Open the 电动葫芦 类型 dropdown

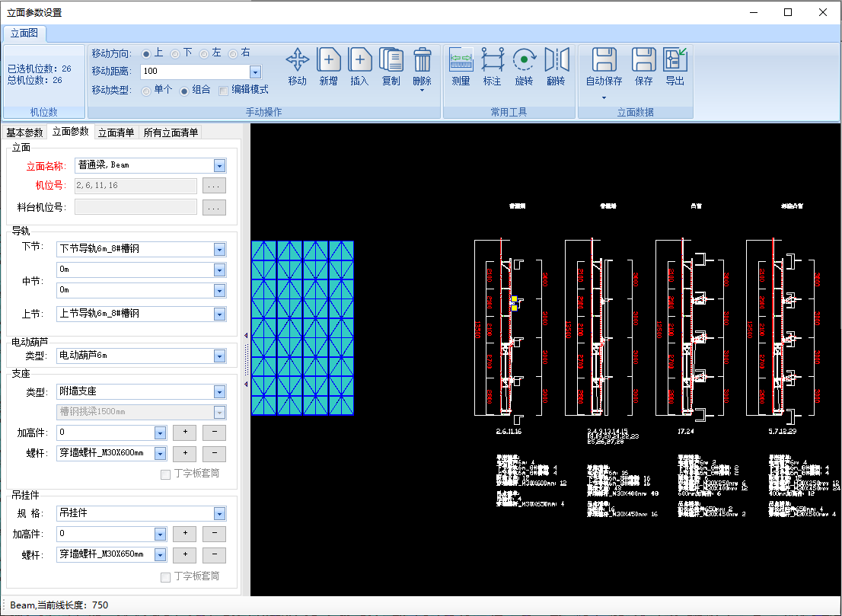click(219, 356)
